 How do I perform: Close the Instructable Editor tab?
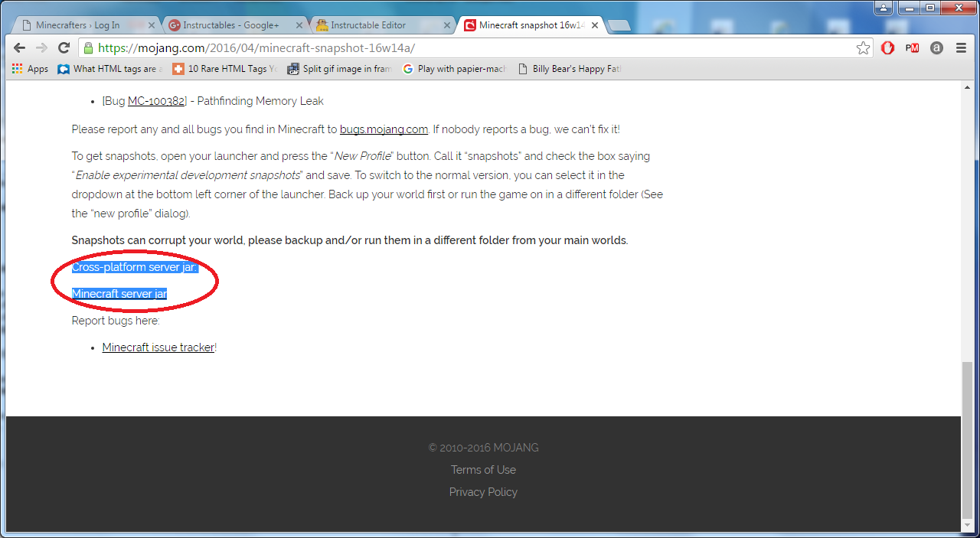[x=448, y=25]
